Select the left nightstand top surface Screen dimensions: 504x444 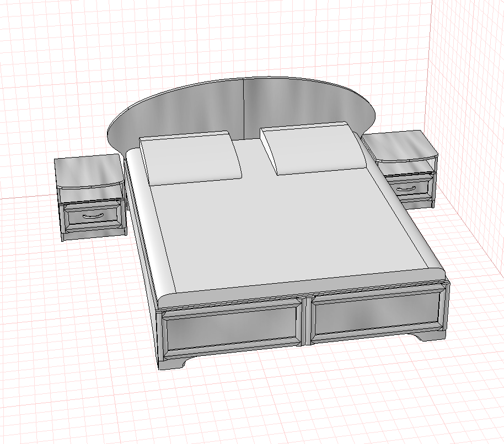(x=89, y=171)
